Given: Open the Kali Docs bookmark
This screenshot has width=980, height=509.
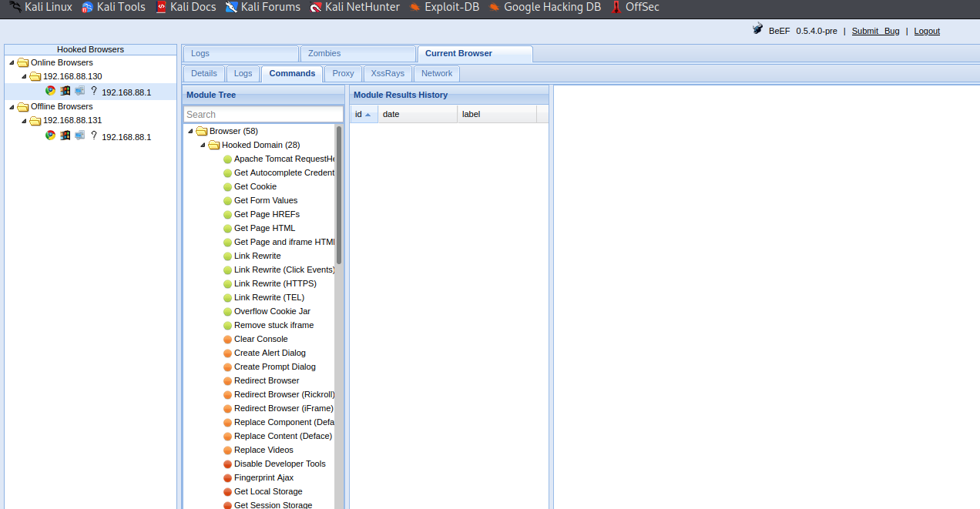Looking at the screenshot, I should point(186,7).
